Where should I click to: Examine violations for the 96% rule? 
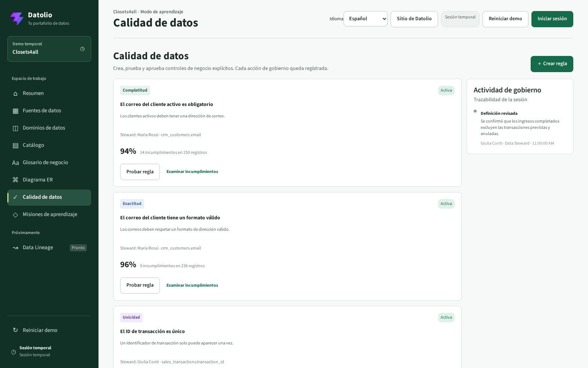[x=192, y=286]
